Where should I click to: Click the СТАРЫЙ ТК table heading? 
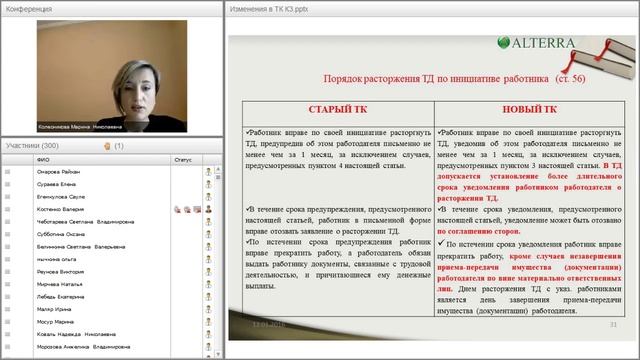[338, 109]
